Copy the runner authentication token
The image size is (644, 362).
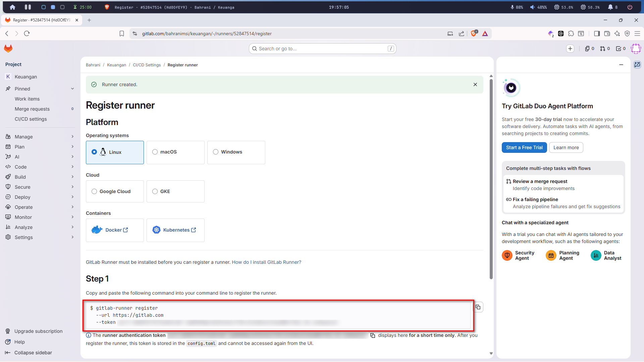coord(372,336)
